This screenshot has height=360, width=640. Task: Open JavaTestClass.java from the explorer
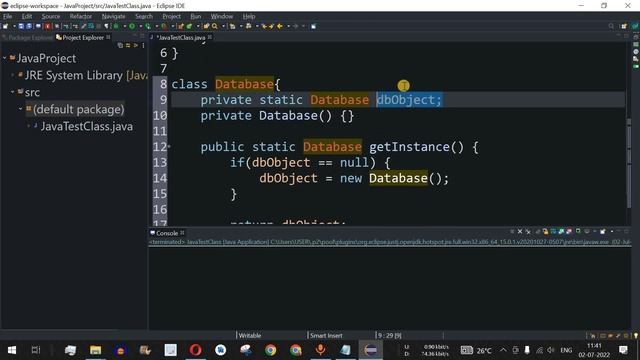pyautogui.click(x=87, y=127)
